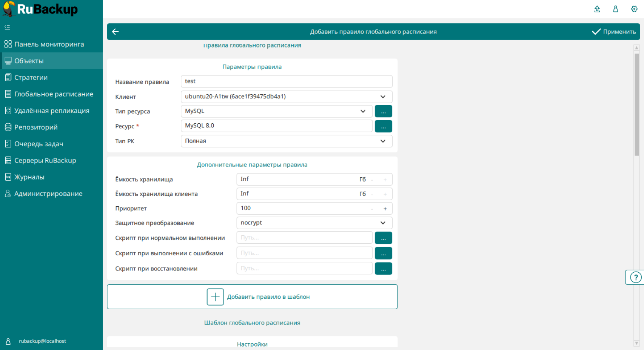This screenshot has height=350, width=644.
Task: Click the back arrow in the header
Action: click(x=116, y=32)
